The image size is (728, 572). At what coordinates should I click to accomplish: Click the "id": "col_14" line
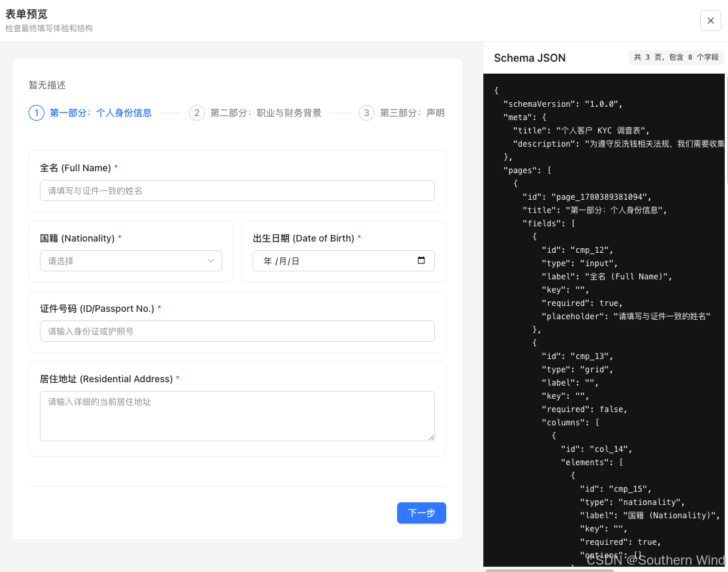(597, 449)
